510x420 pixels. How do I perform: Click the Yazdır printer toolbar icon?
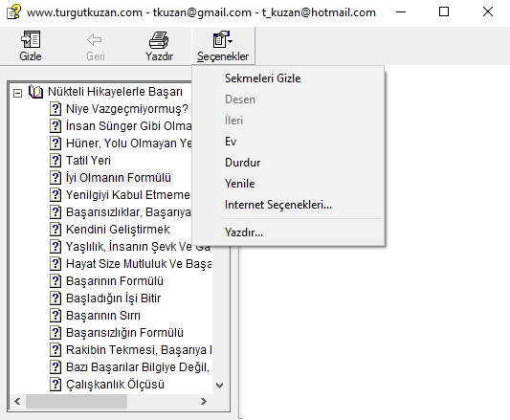pyautogui.click(x=159, y=40)
